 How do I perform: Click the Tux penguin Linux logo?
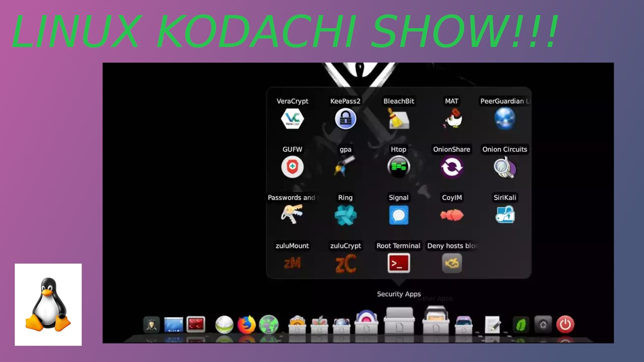(48, 305)
